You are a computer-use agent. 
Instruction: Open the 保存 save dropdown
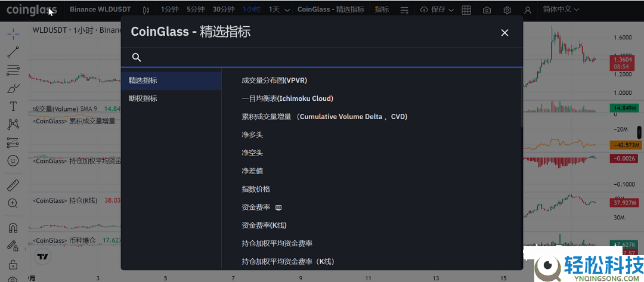click(x=436, y=10)
